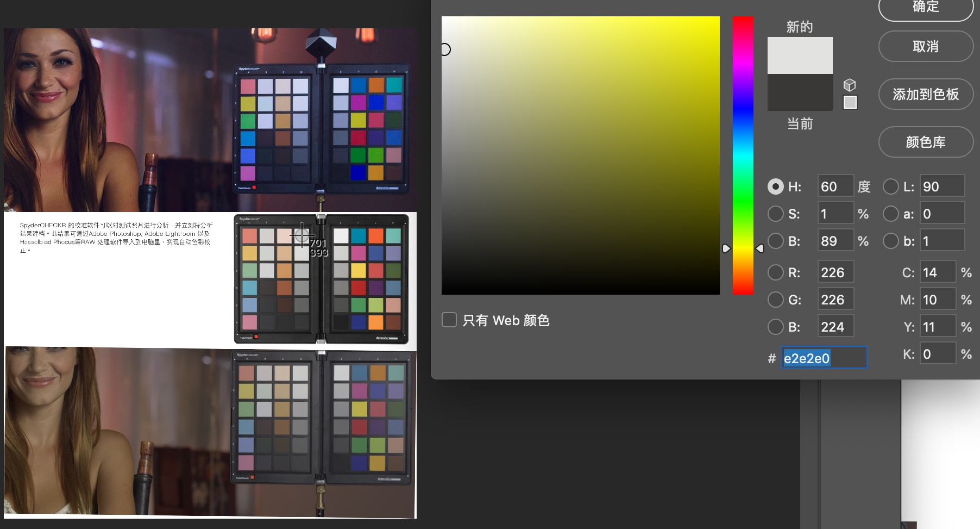Click the K percentage input field
Viewport: 980px width, 529px height.
937,354
